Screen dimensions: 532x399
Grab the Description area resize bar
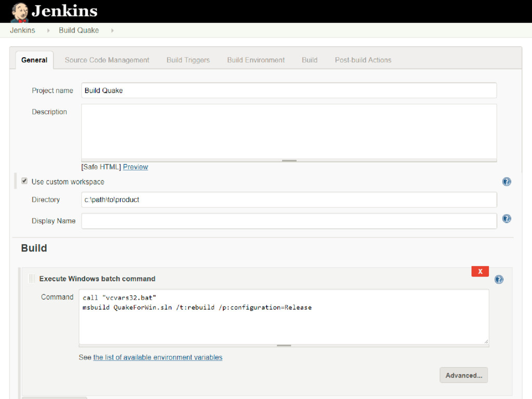pos(289,161)
